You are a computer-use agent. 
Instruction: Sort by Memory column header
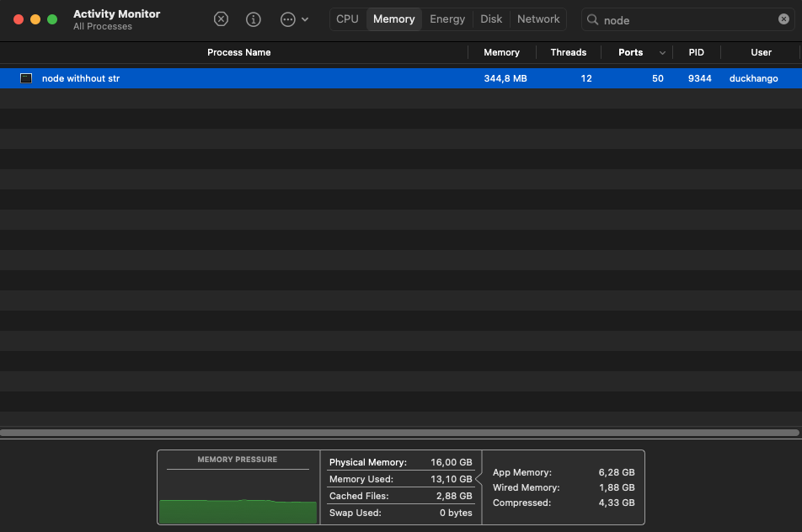click(x=501, y=52)
